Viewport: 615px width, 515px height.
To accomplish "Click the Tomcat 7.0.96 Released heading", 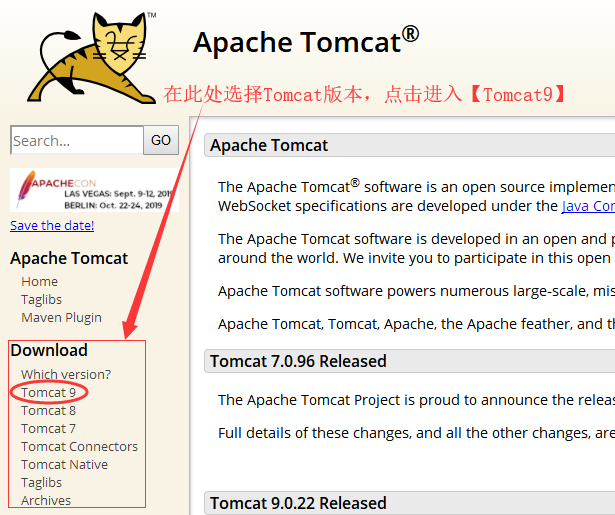I will click(x=298, y=361).
